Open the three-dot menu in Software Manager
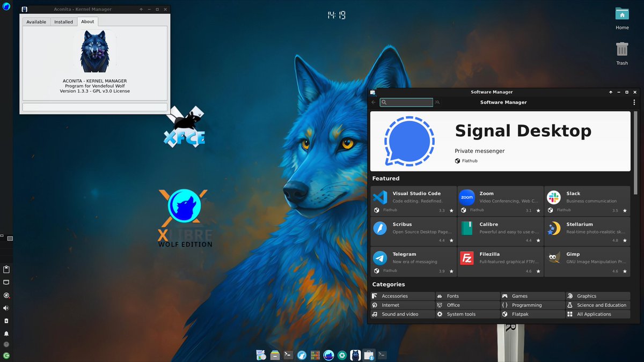The height and width of the screenshot is (362, 644). coord(634,102)
